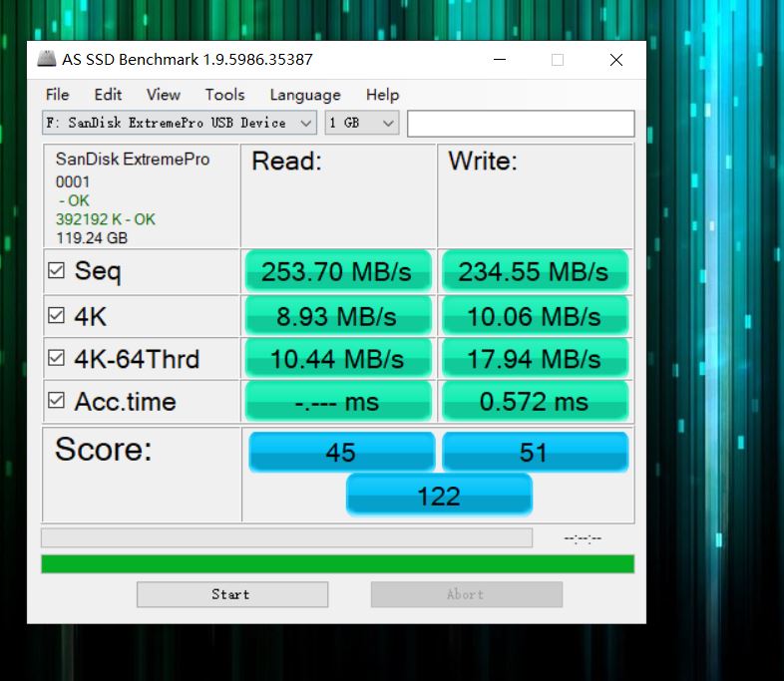Click the 0001 firmware version text
The image size is (784, 681).
click(x=73, y=181)
